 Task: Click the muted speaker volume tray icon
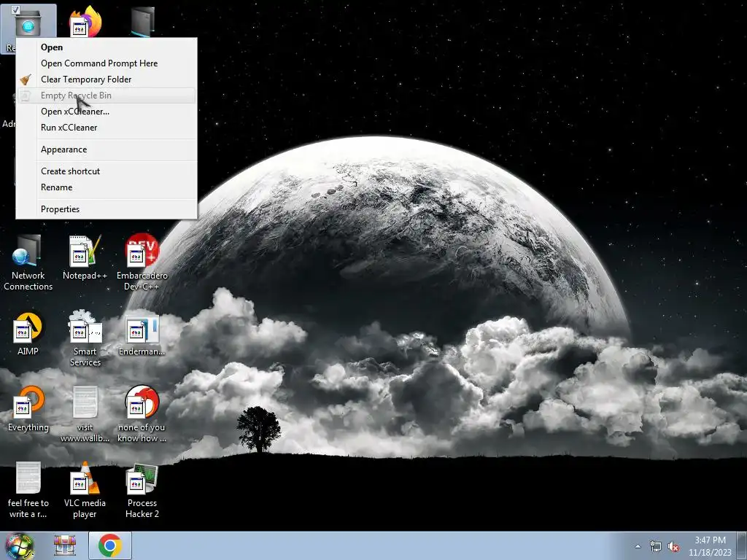point(673,547)
